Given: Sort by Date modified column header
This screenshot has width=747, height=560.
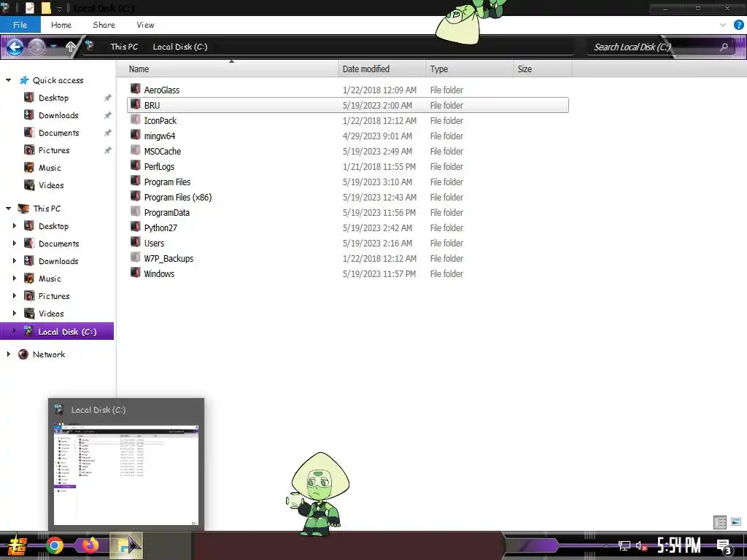Looking at the screenshot, I should pos(381,69).
